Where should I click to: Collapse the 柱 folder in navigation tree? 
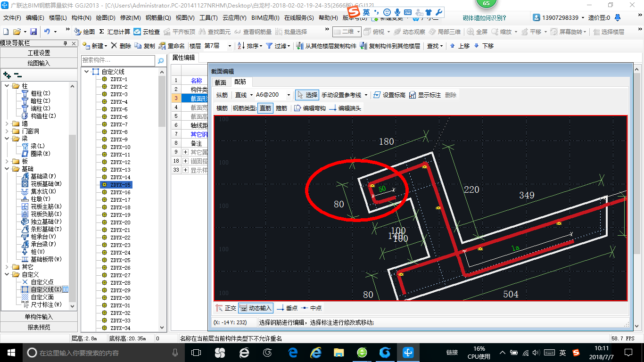(7, 86)
